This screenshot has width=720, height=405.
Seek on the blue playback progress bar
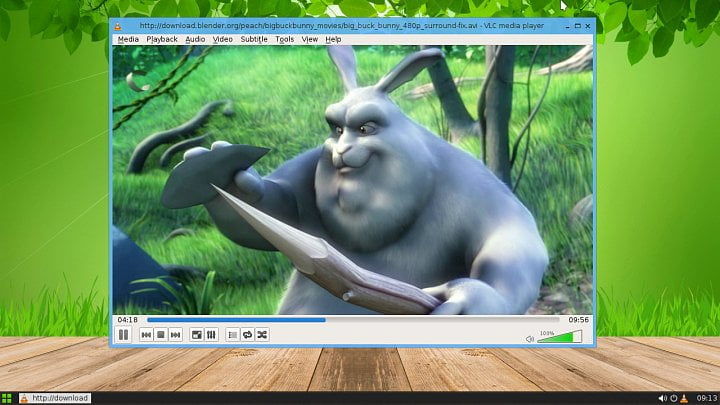pos(353,320)
